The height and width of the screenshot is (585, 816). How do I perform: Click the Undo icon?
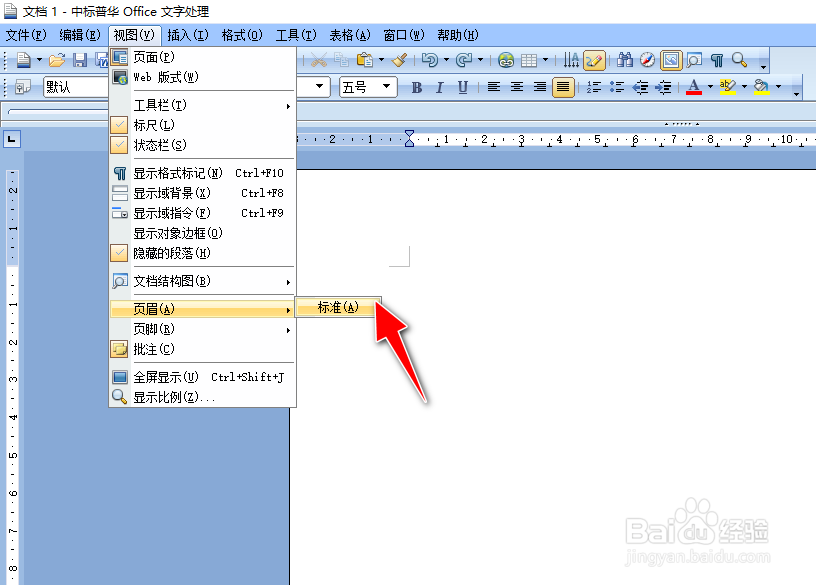click(432, 60)
